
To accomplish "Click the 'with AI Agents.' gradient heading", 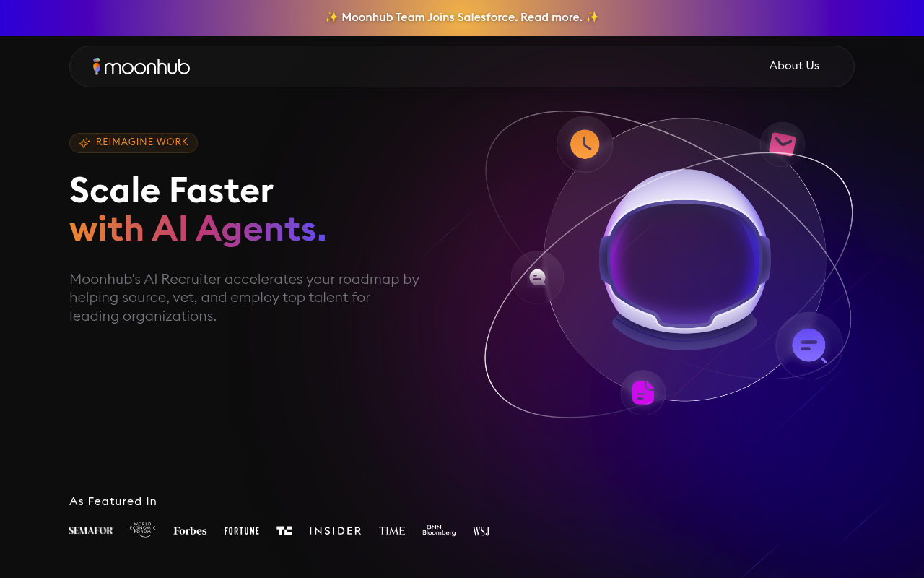I will [x=198, y=230].
